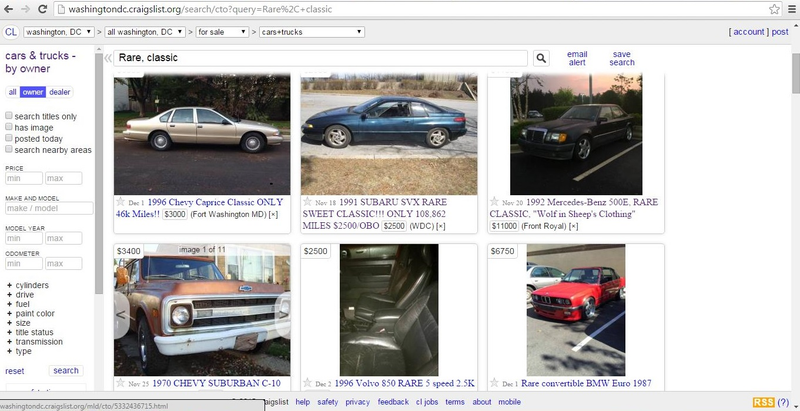This screenshot has height=411, width=800.
Task: Expand the cylinders filter
Action: coord(28,285)
